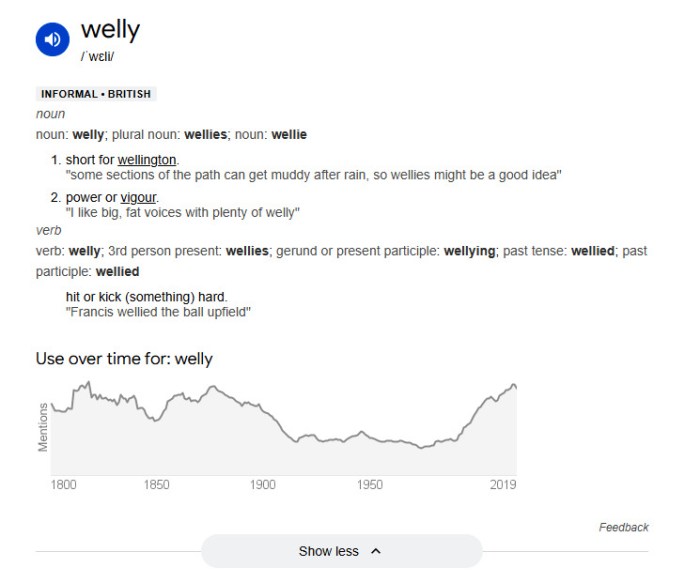Click the 'power or vigour' definition text
The image size is (700, 583).
click(111, 197)
